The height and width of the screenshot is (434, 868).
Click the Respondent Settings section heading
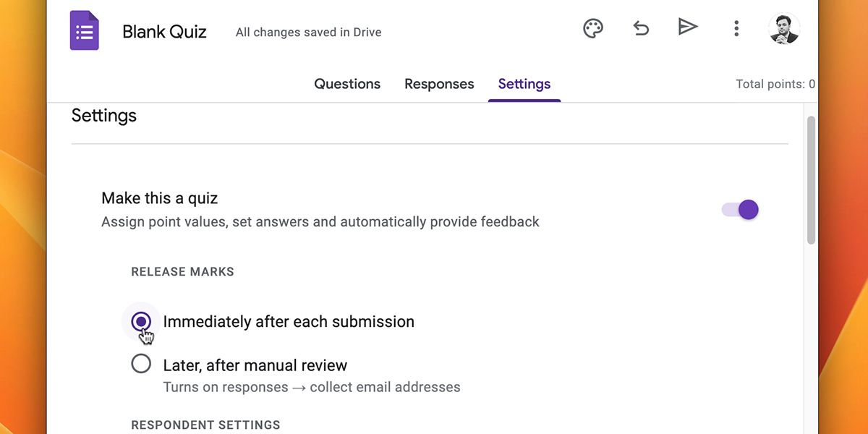click(205, 425)
